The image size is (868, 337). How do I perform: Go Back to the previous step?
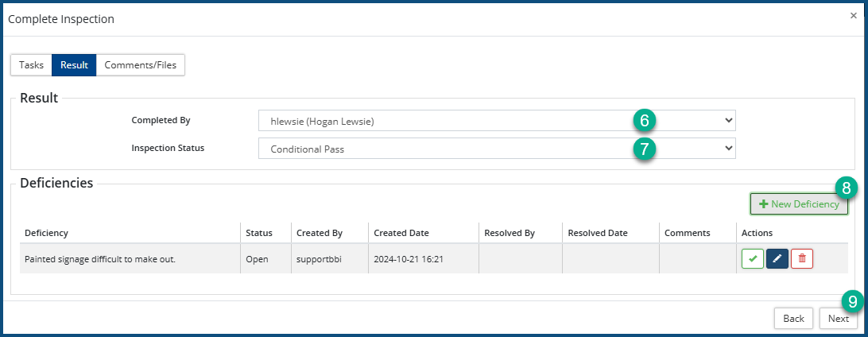(x=793, y=319)
